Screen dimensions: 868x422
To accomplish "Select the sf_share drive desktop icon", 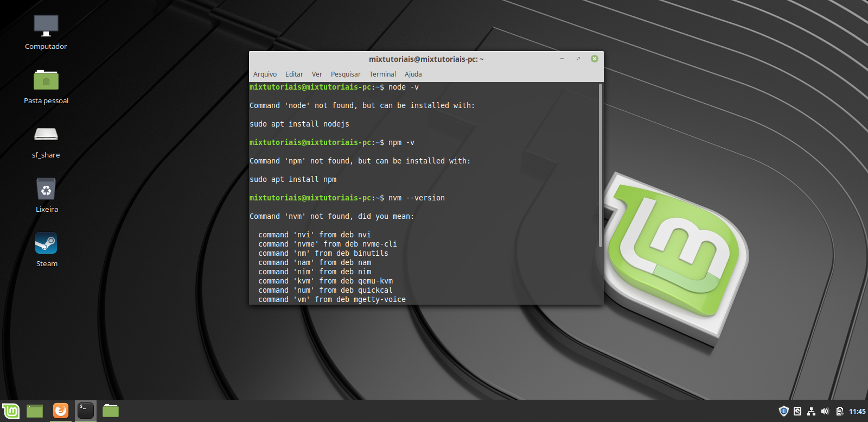I will tap(46, 141).
